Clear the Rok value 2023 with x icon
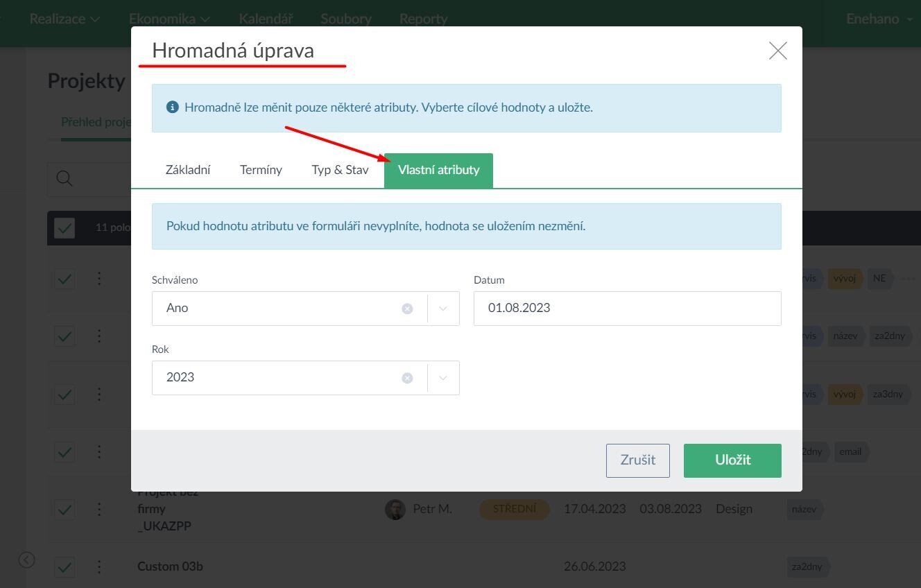Image resolution: width=921 pixels, height=588 pixels. [407, 378]
